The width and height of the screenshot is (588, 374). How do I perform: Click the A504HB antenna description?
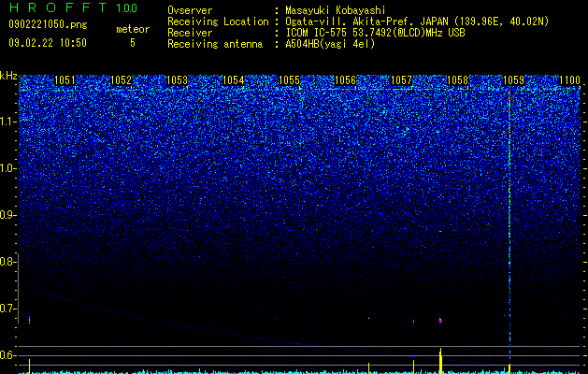tap(330, 44)
